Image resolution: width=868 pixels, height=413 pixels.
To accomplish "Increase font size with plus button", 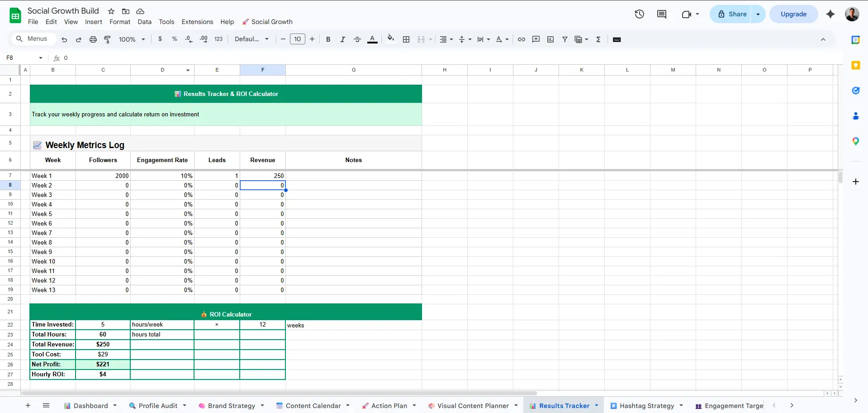I will point(312,39).
